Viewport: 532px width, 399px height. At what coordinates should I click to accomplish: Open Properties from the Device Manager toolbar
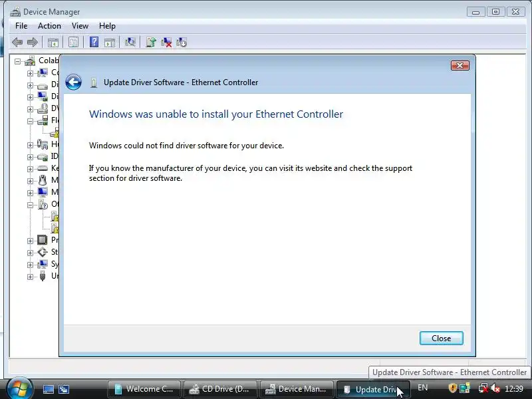[x=73, y=43]
